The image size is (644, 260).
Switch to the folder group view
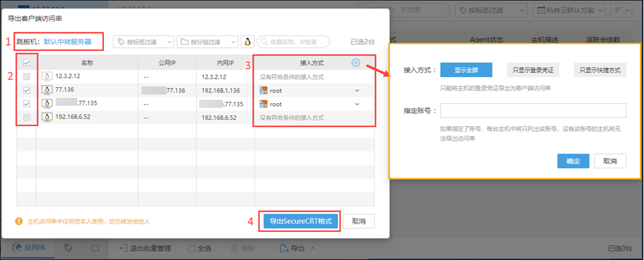coord(95,248)
